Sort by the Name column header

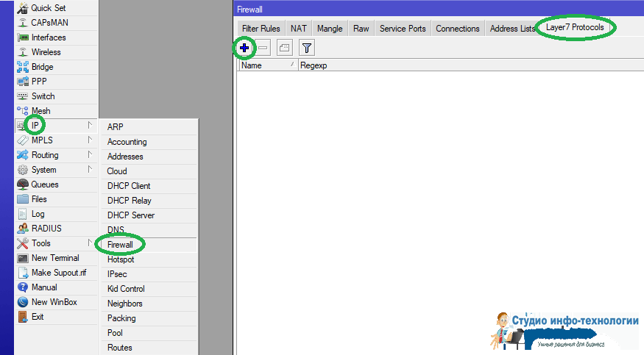pyautogui.click(x=268, y=65)
